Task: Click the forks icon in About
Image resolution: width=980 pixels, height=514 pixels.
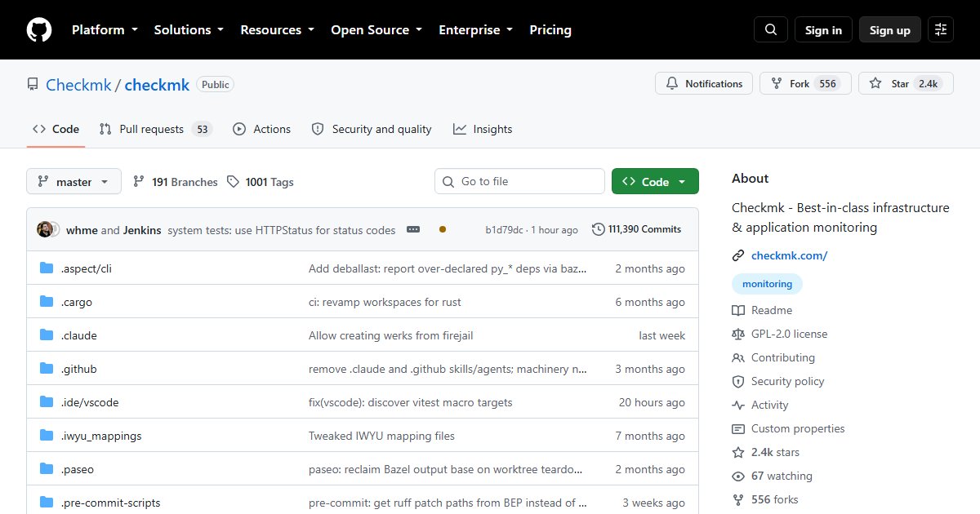Action: click(x=738, y=499)
